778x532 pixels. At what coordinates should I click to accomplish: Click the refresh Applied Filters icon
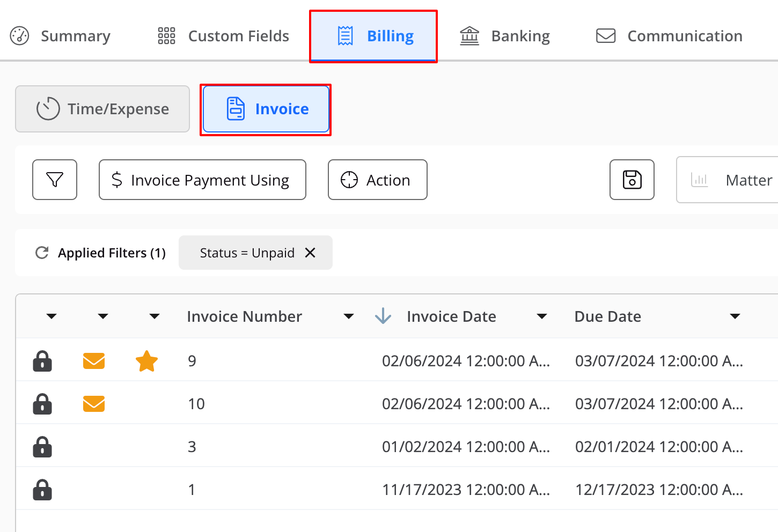42,253
